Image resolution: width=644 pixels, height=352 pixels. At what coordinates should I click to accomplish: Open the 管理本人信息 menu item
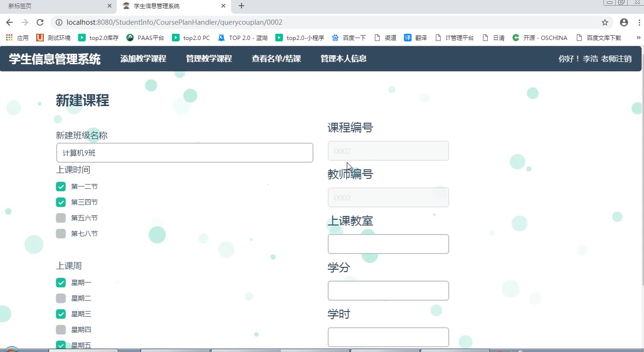tap(343, 59)
